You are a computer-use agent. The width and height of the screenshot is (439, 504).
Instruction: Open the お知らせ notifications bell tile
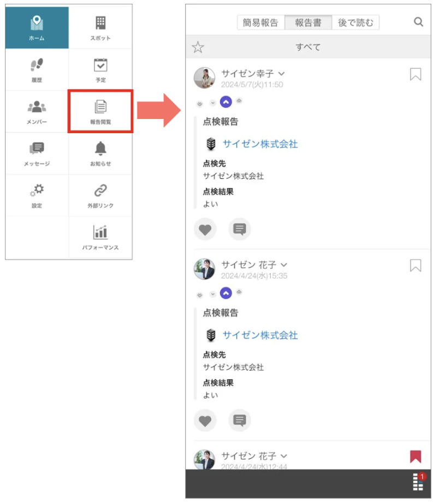point(100,154)
